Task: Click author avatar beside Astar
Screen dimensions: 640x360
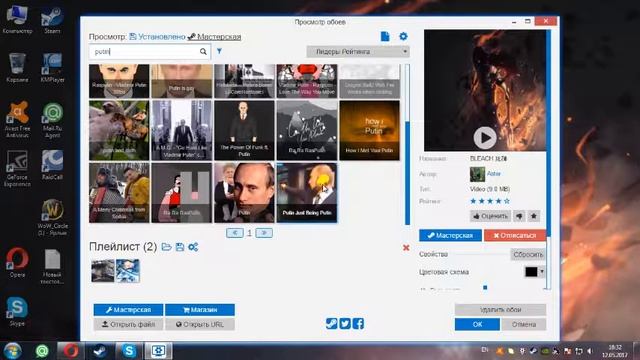Action: click(477, 174)
